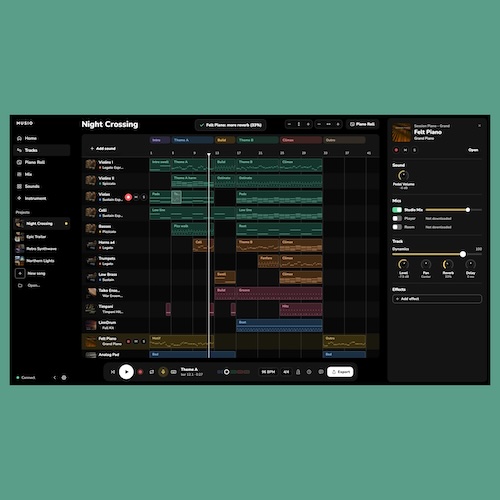Click the Felt Piano more reverb status pill
Image resolution: width=500 pixels, height=500 pixels.
[230, 125]
